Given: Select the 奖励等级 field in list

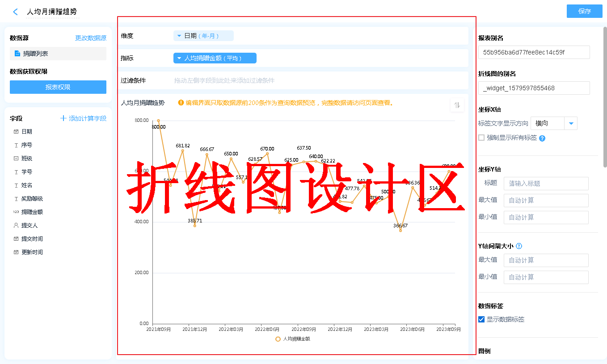Looking at the screenshot, I should pyautogui.click(x=32, y=199).
